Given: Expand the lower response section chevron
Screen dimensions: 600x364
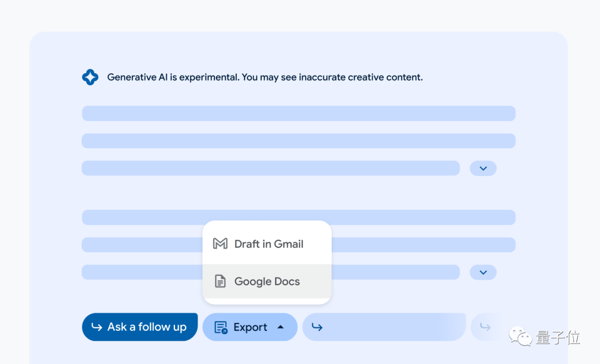Looking at the screenshot, I should [x=483, y=272].
